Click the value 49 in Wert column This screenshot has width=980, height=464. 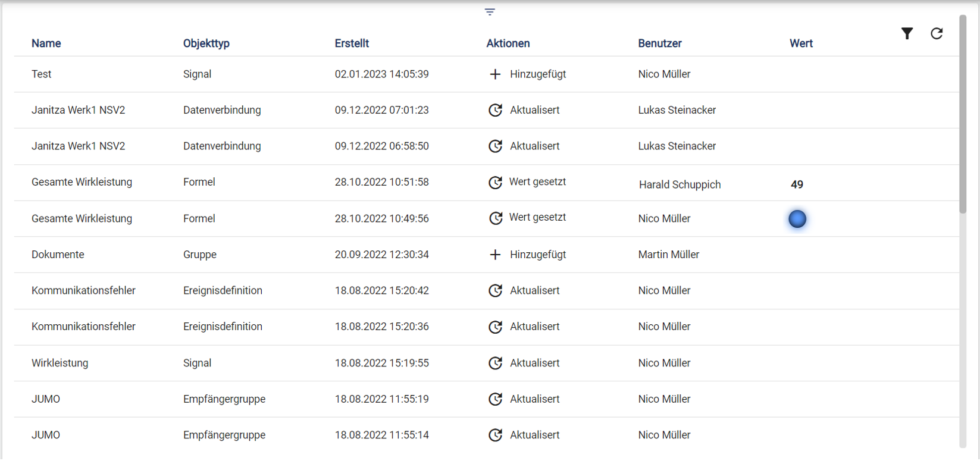(797, 185)
